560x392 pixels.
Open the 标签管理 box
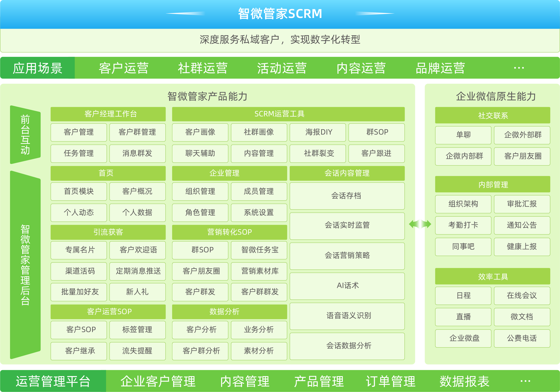tap(137, 330)
